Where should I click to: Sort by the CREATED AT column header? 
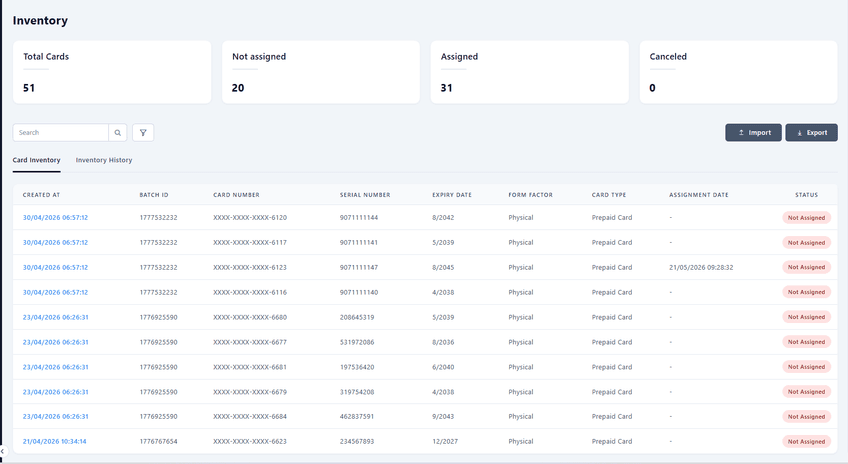[41, 195]
